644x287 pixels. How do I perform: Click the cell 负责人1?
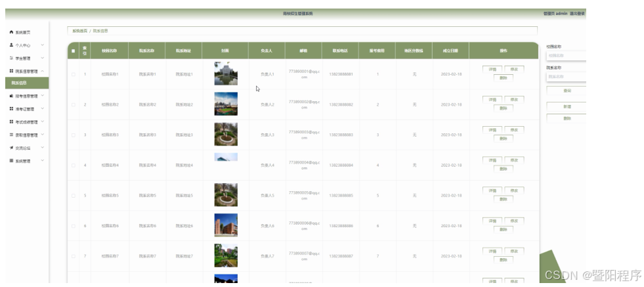pyautogui.click(x=267, y=74)
